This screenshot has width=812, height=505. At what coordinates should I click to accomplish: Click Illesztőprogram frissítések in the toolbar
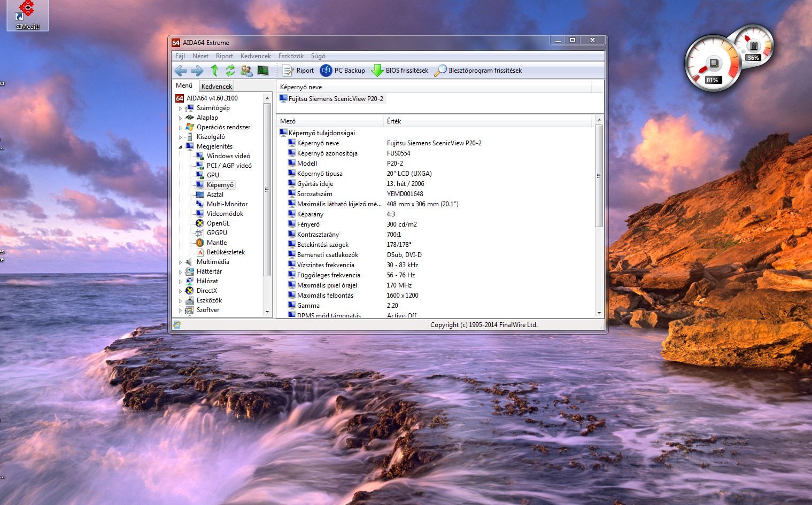click(x=478, y=71)
